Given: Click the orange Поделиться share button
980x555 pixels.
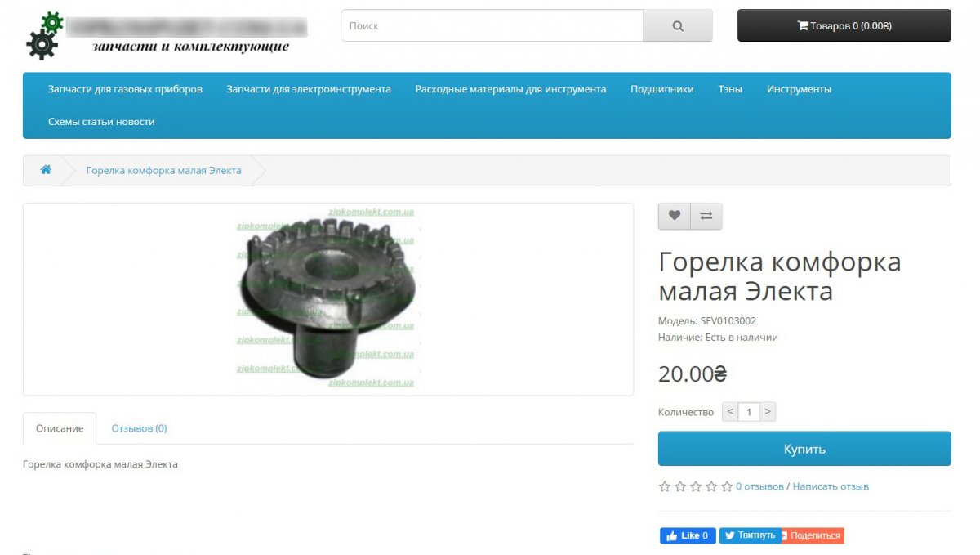Looking at the screenshot, I should pyautogui.click(x=812, y=535).
